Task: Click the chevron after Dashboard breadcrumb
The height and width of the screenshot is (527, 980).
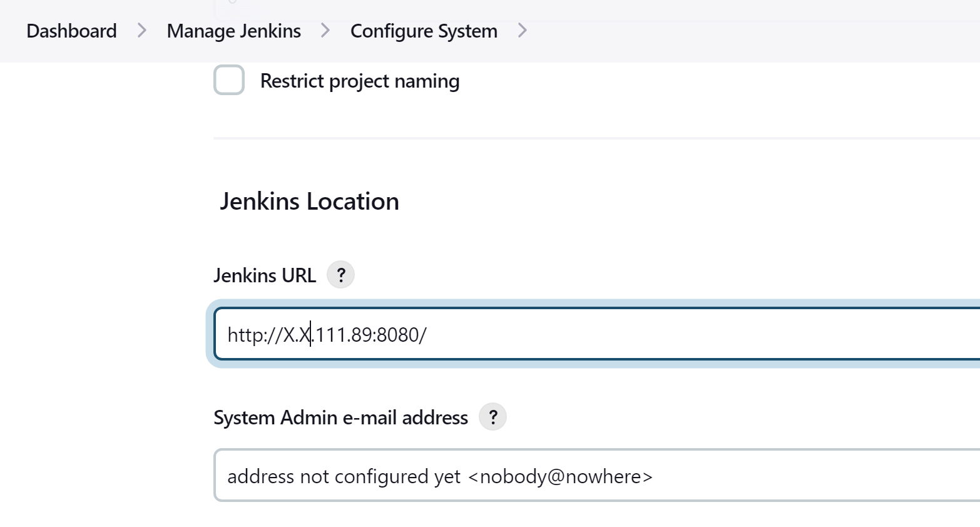Action: pos(141,30)
